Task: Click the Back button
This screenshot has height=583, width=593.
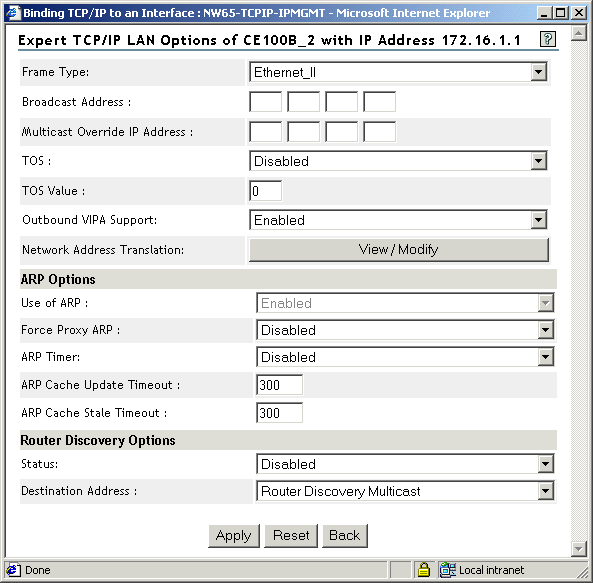Action: pyautogui.click(x=345, y=535)
